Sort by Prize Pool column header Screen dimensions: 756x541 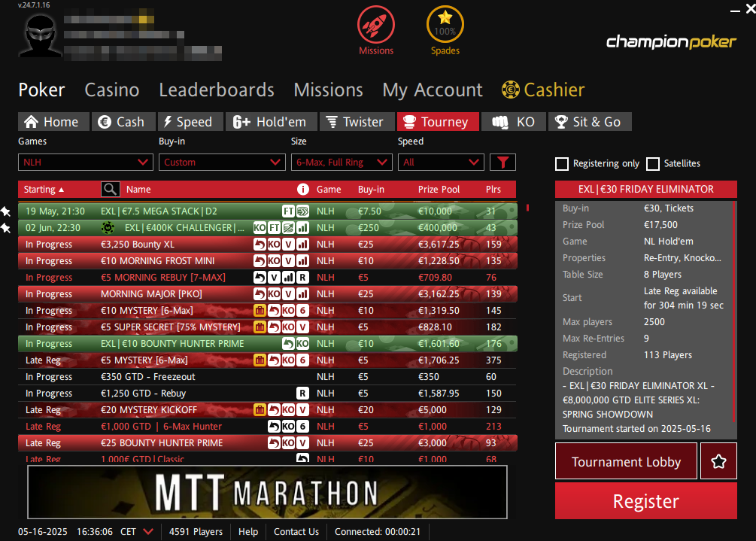pos(439,190)
